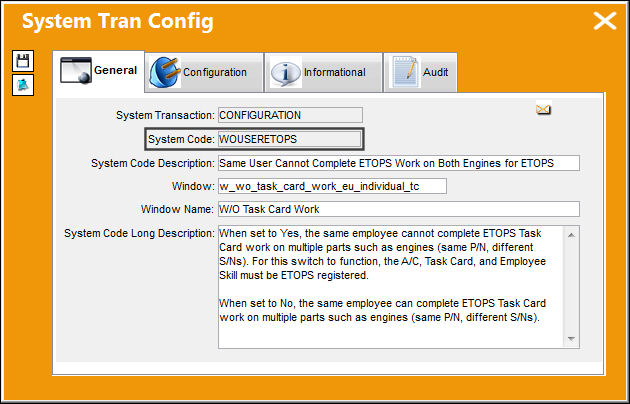Open the Audit tab

point(420,72)
